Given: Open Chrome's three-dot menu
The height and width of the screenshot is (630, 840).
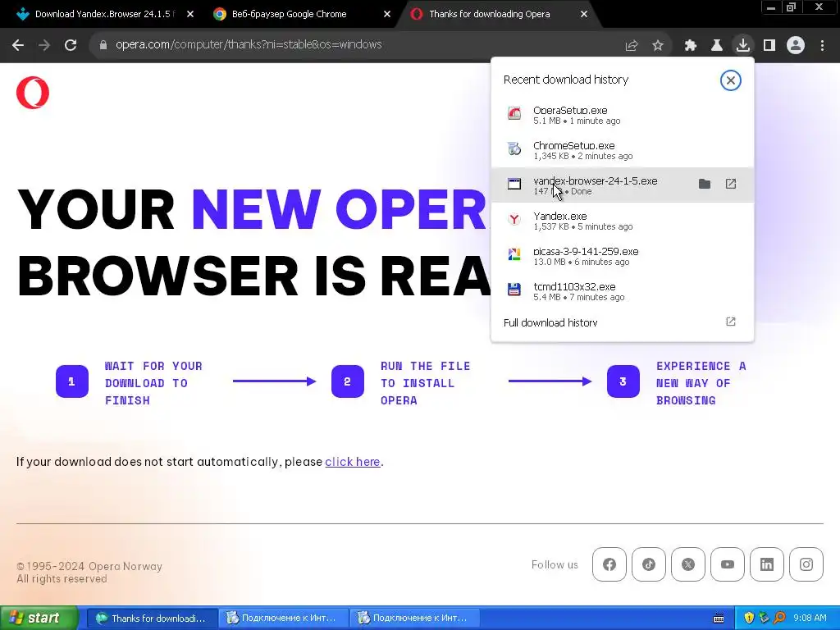Looking at the screenshot, I should [x=822, y=46].
